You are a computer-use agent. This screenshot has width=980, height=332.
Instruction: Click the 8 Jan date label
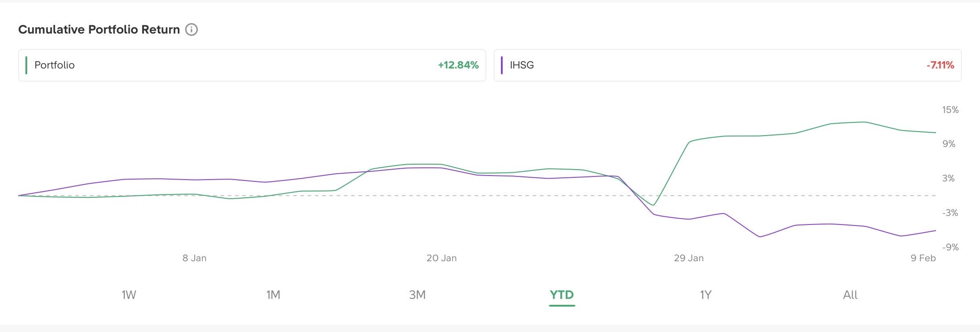tap(194, 258)
